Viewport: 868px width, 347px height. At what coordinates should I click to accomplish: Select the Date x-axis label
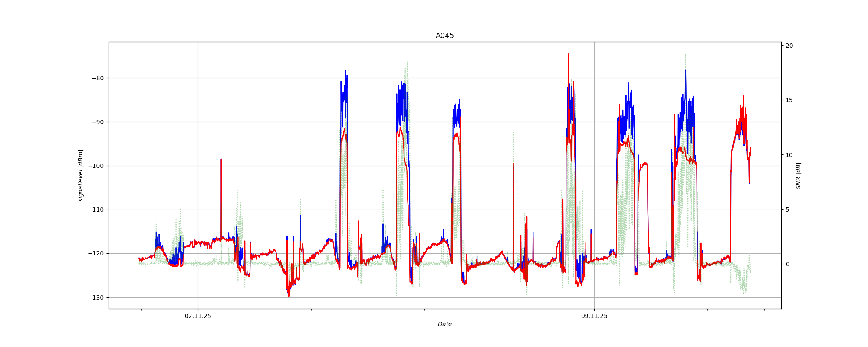pyautogui.click(x=444, y=324)
